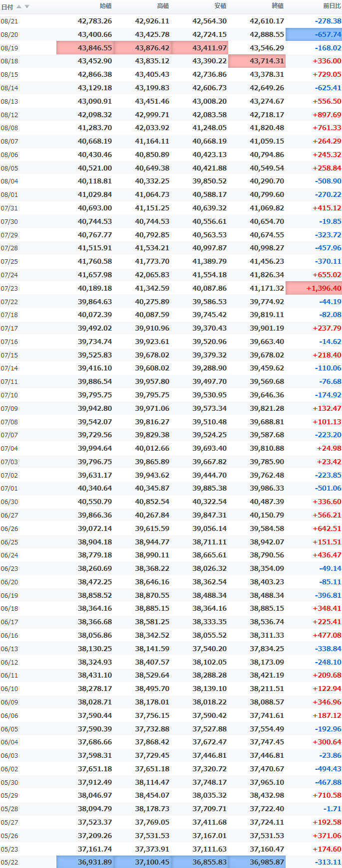Select the 05/26 low price 37,167.01
The image size is (342, 868).
pos(210,836)
